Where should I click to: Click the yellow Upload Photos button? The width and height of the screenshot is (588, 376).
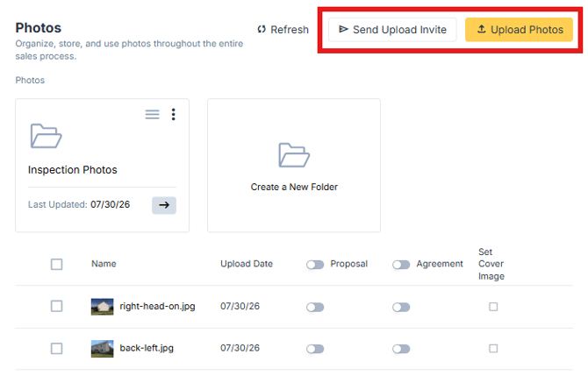pyautogui.click(x=519, y=30)
